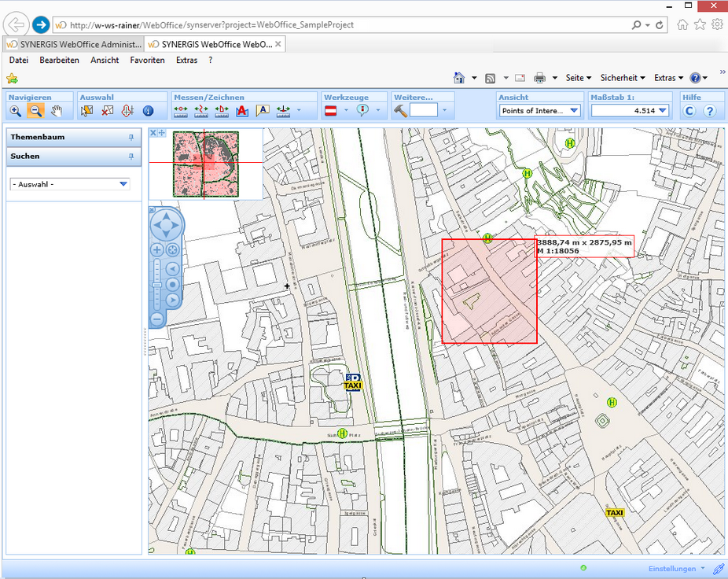Open the Auswahl search dropdown

click(x=123, y=184)
